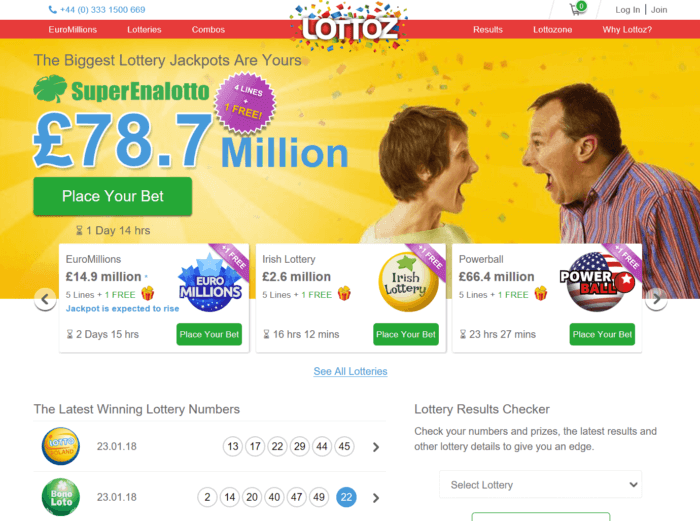Follow the See All Lotteries link

click(350, 371)
